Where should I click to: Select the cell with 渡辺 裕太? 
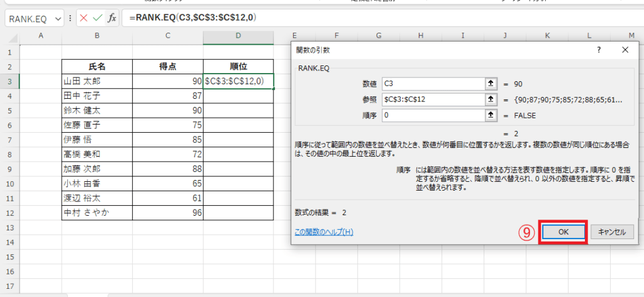[x=97, y=198]
